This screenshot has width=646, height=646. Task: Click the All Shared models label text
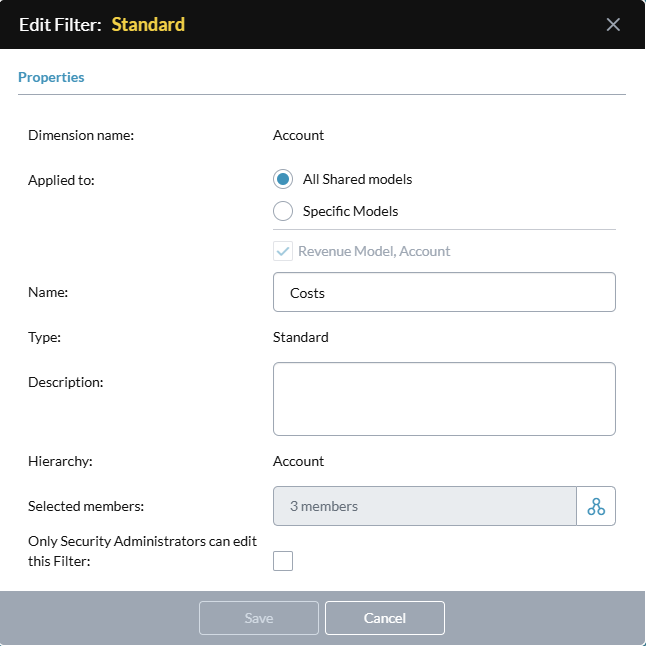tap(358, 179)
